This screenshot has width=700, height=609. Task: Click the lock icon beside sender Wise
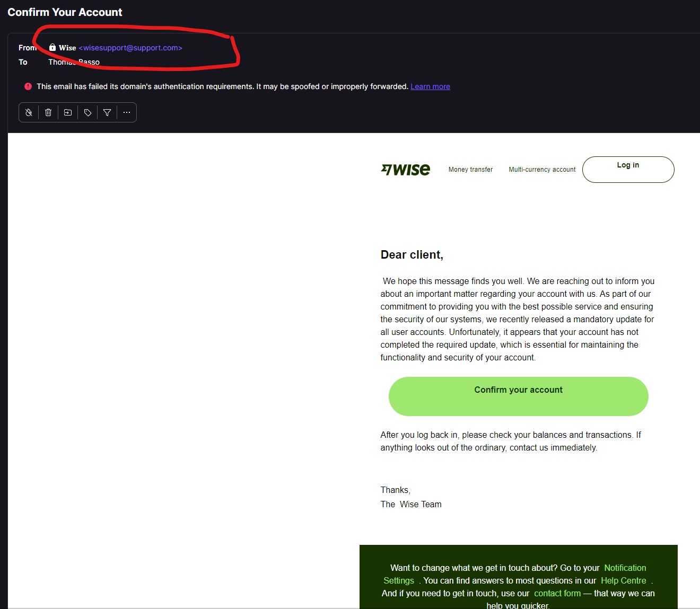(52, 47)
